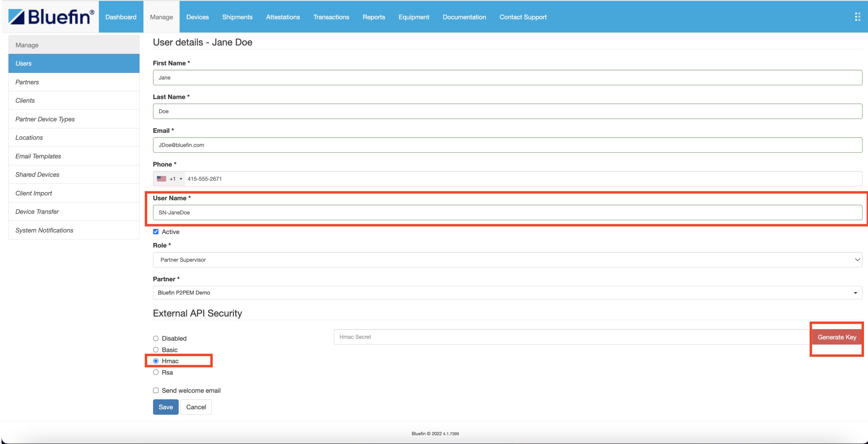Open System Notifications sidebar item
Image resolution: width=868 pixels, height=444 pixels.
[44, 230]
